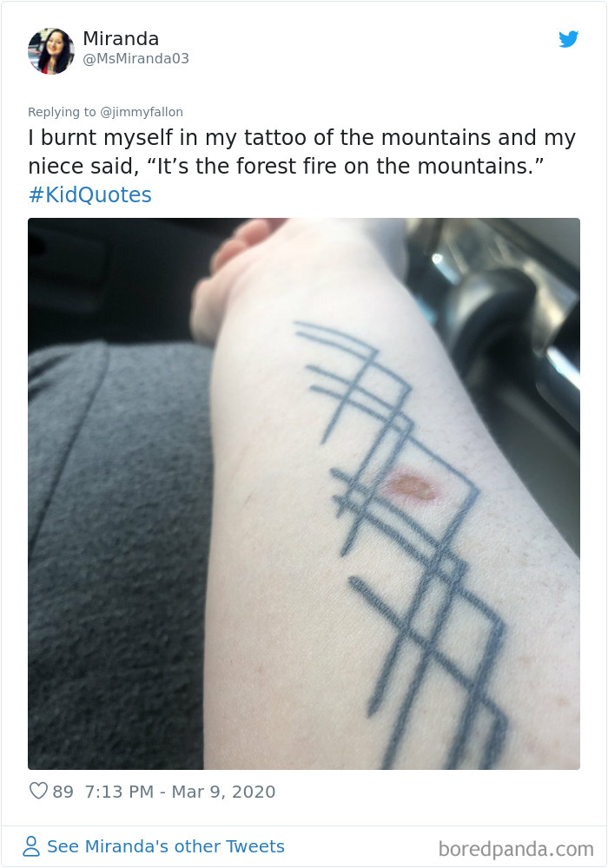Click the person icon beside other Tweets
608x868 pixels.
click(x=31, y=846)
